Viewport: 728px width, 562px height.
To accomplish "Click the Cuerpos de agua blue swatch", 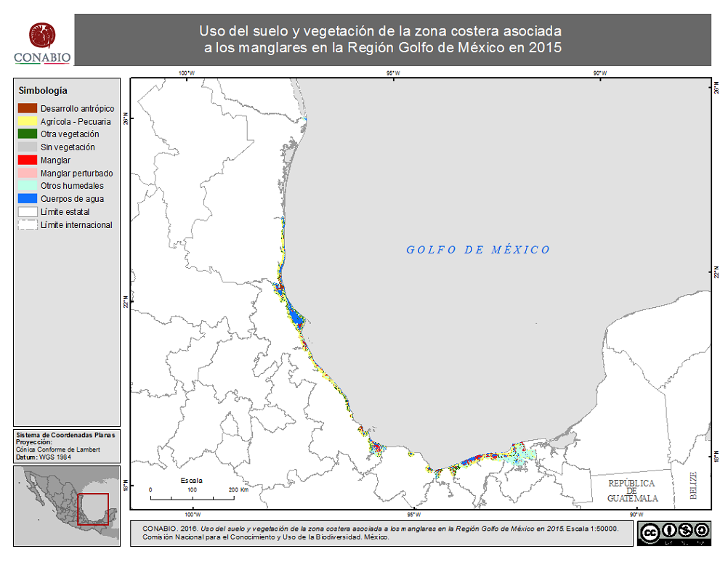I will pos(28,199).
